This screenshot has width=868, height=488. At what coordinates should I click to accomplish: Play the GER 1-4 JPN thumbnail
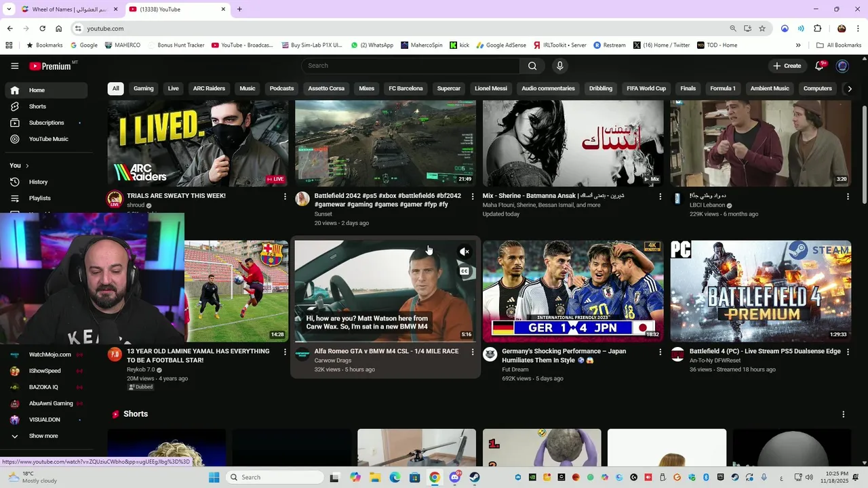coord(573,291)
